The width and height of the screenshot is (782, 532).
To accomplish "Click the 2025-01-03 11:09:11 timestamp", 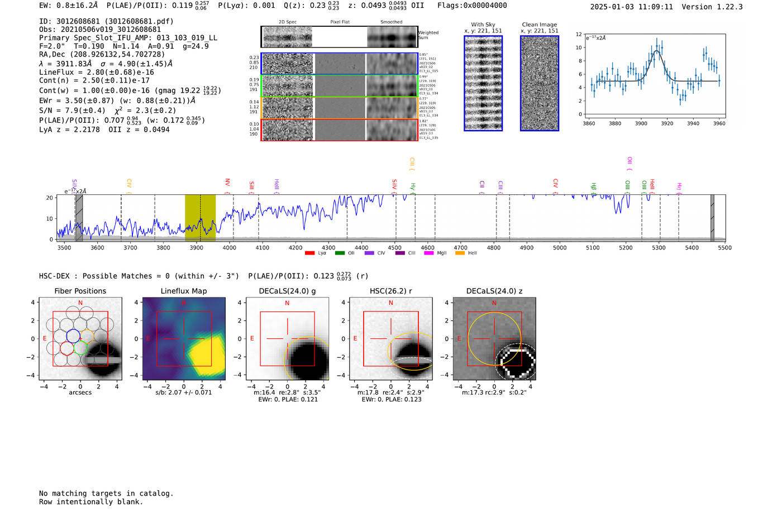I will click(632, 7).
